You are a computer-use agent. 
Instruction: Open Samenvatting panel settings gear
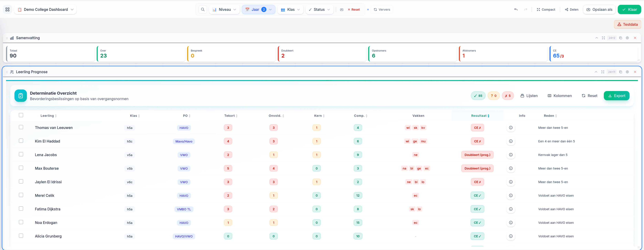coord(627,38)
